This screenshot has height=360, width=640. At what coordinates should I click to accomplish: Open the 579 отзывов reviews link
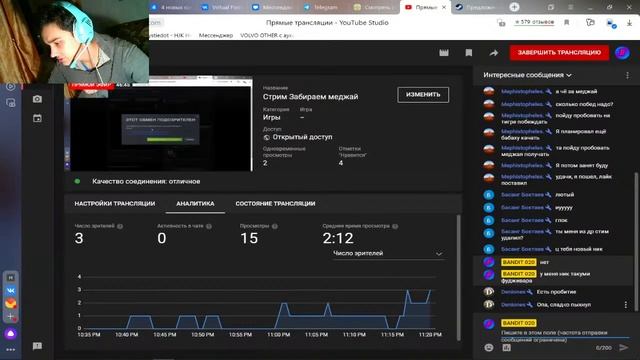pyautogui.click(x=534, y=22)
